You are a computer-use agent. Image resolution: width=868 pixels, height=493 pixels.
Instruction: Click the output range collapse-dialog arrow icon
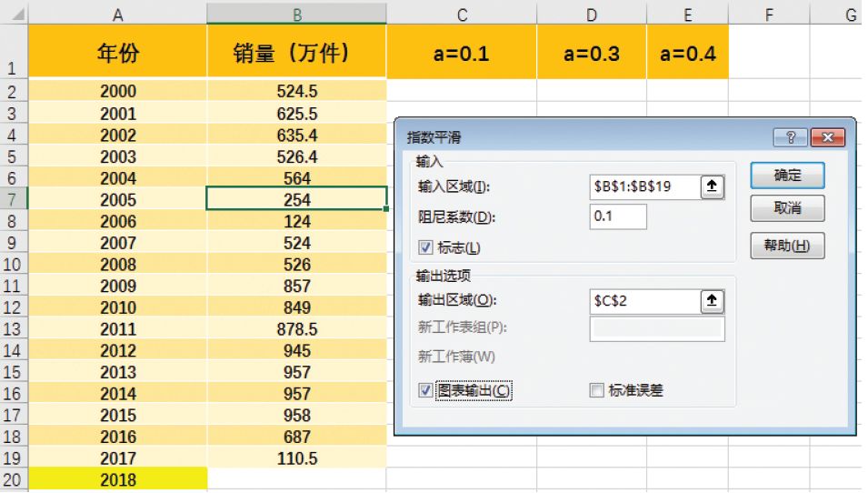pyautogui.click(x=712, y=301)
